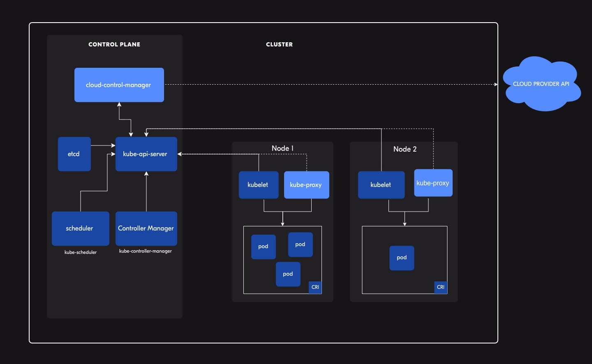Select the kubelet box in Node 1
This screenshot has height=364, width=592.
[x=258, y=185]
